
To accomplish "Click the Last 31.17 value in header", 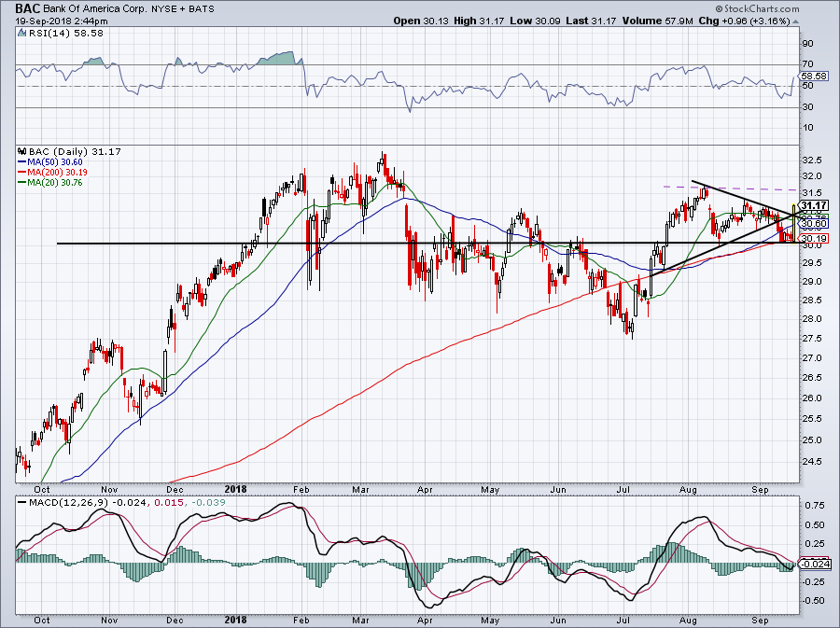I will [592, 21].
